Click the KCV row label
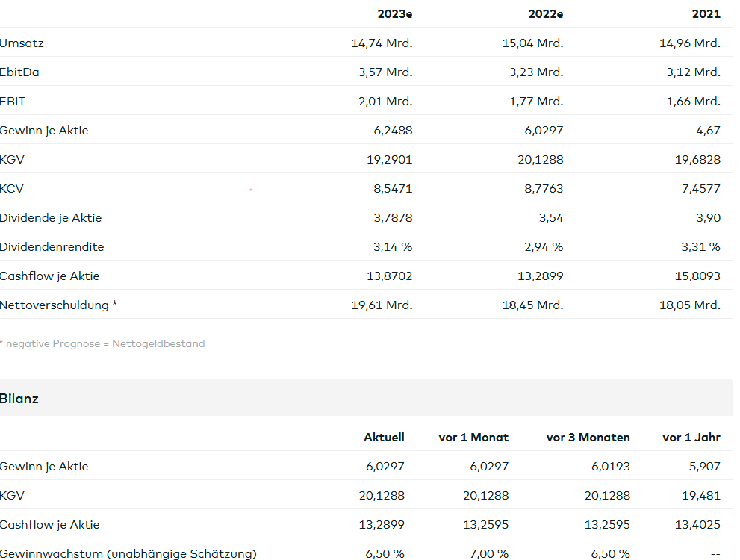This screenshot has width=740, height=560. pyautogui.click(x=12, y=189)
